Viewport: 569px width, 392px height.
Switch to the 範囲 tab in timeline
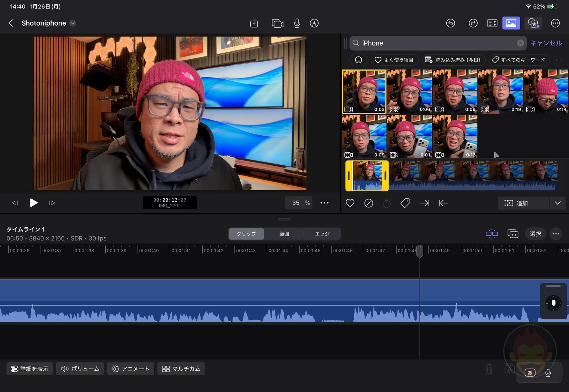pos(284,234)
